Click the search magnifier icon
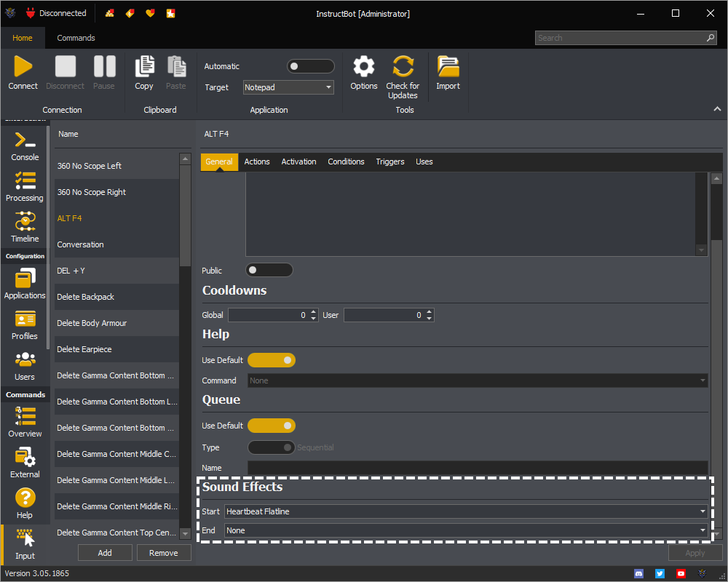Image resolution: width=728 pixels, height=582 pixels. tap(711, 38)
